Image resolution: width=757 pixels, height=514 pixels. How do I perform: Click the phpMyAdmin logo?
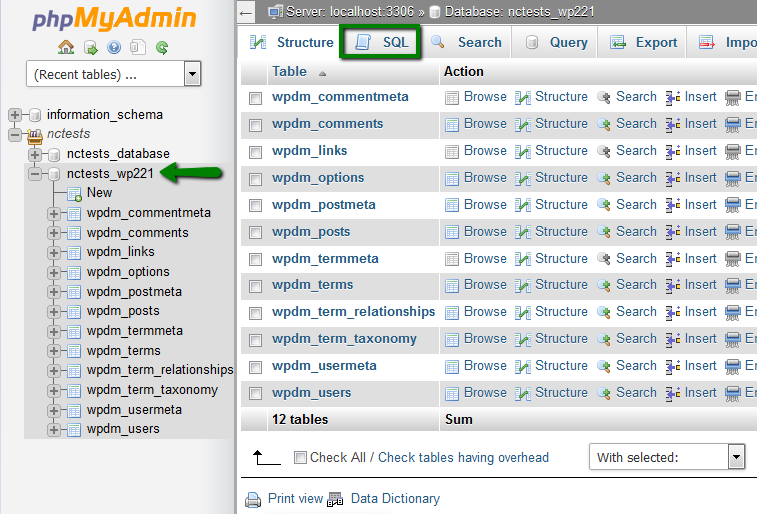pos(114,18)
